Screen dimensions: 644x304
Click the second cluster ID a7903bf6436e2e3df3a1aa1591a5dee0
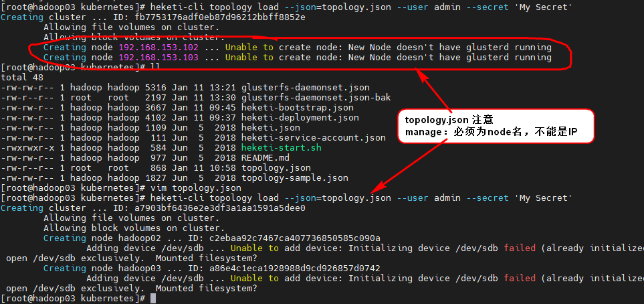pos(220,208)
